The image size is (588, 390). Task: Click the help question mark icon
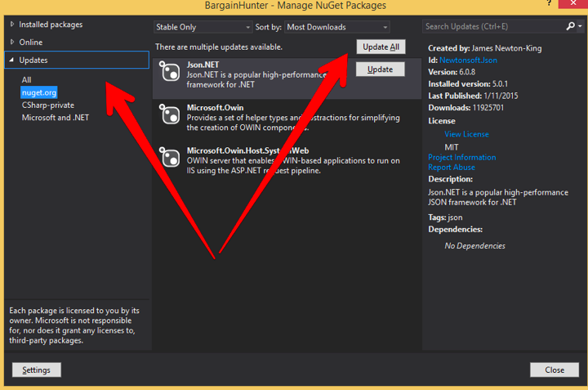549,3
